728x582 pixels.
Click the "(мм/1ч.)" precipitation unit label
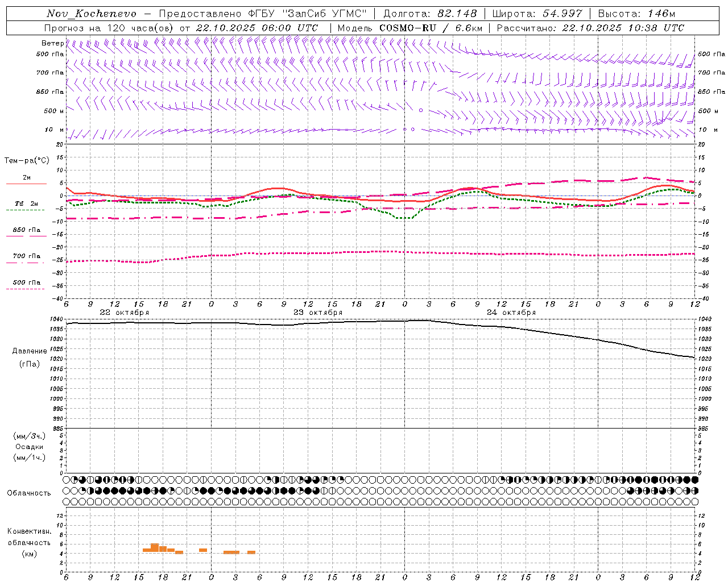point(30,458)
